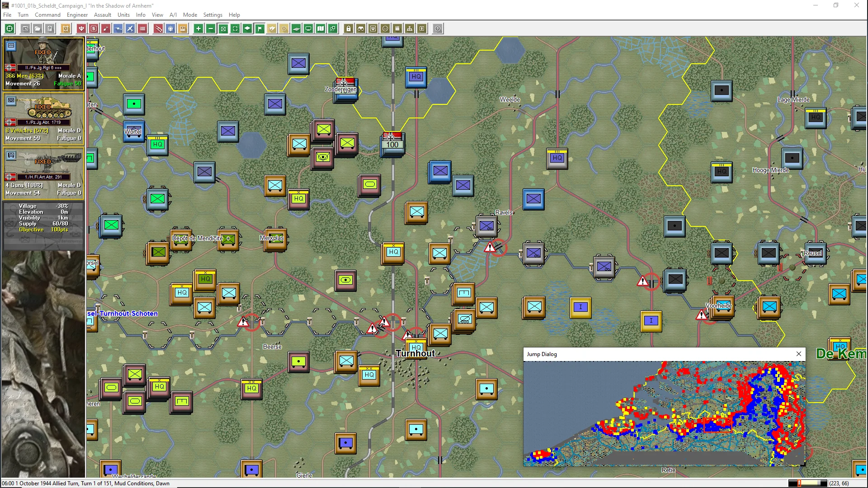The width and height of the screenshot is (868, 488).
Task: Open the A/I menu
Action: tap(173, 14)
